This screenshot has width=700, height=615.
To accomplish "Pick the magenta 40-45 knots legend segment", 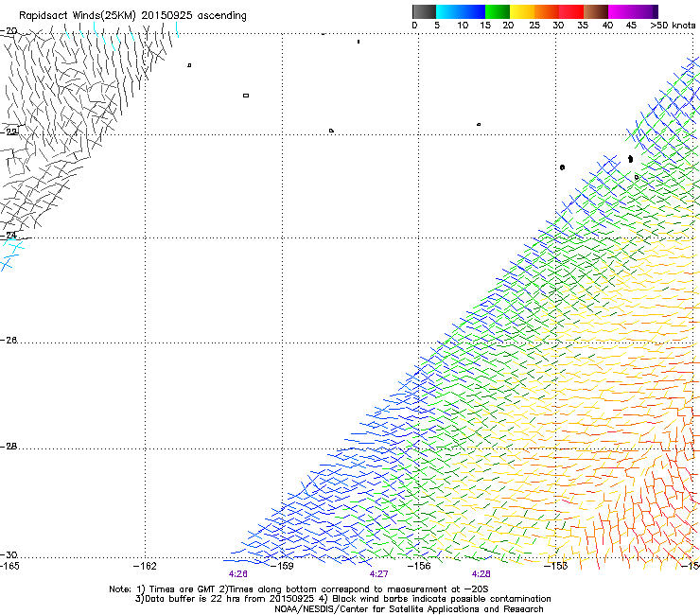I will click(621, 11).
